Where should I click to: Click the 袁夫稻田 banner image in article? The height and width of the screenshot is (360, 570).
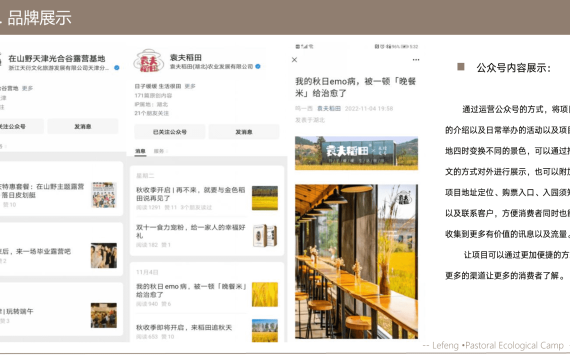pyautogui.click(x=356, y=153)
